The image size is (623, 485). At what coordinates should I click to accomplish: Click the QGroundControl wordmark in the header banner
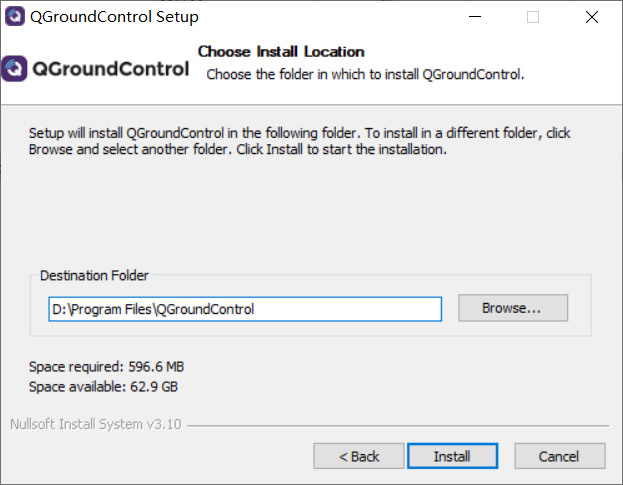110,69
